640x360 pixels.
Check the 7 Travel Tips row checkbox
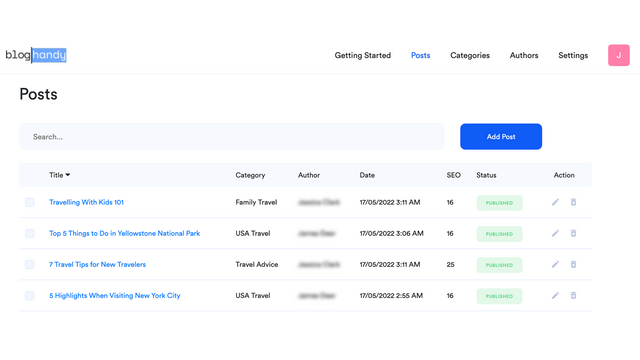[29, 264]
